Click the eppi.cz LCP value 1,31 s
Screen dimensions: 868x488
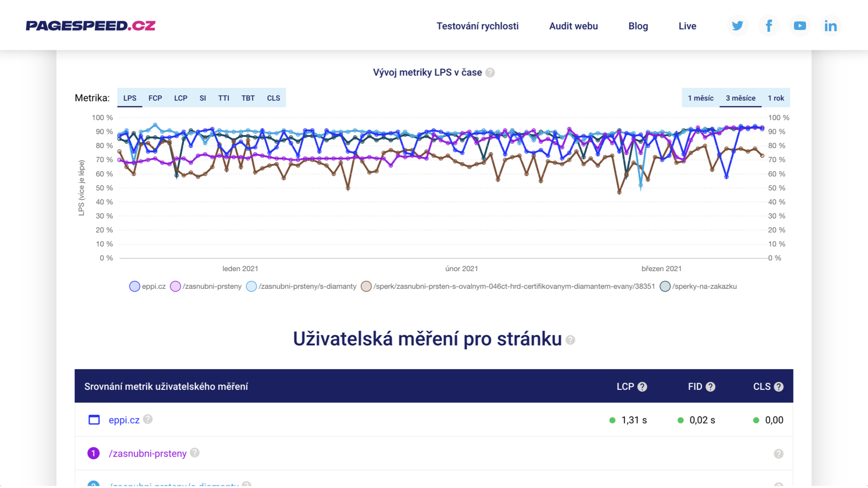pos(634,420)
